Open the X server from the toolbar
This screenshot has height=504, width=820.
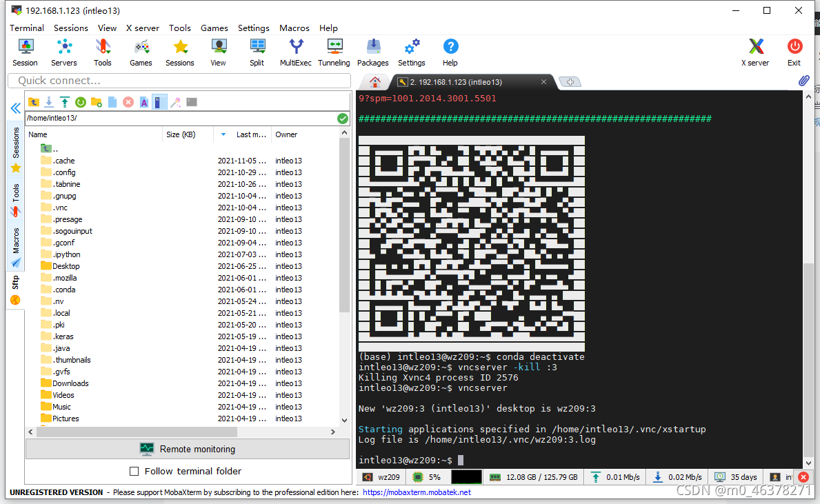[755, 52]
